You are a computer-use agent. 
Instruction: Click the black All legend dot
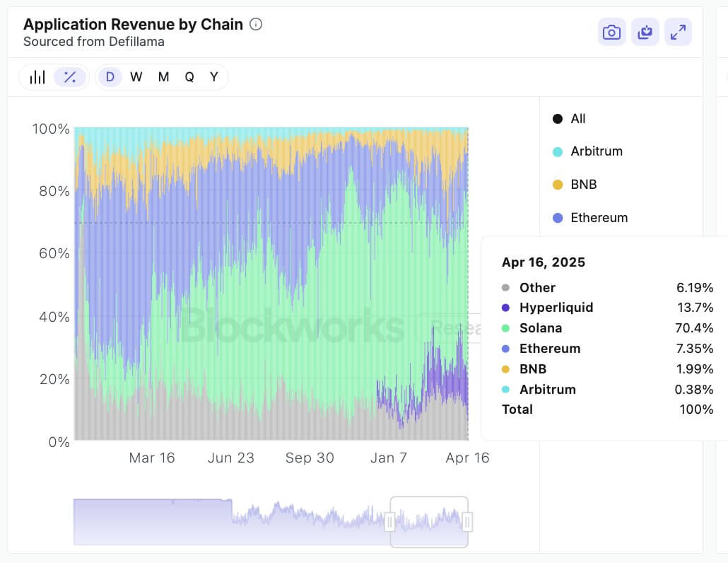pyautogui.click(x=558, y=118)
